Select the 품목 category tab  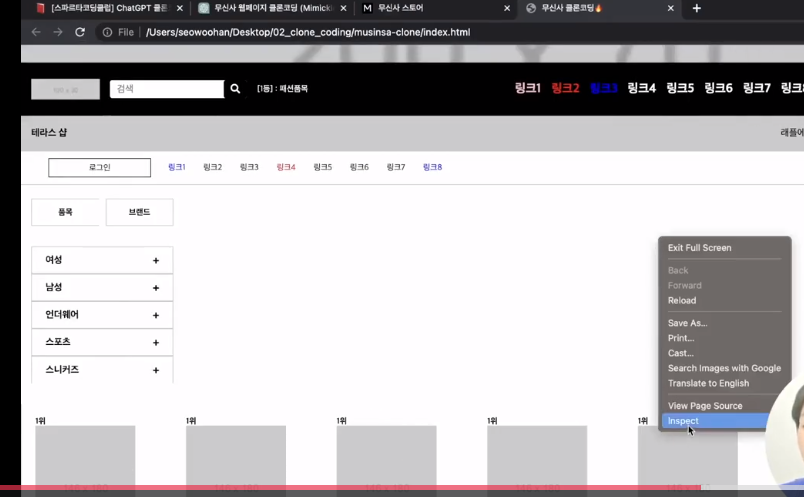[x=65, y=212]
